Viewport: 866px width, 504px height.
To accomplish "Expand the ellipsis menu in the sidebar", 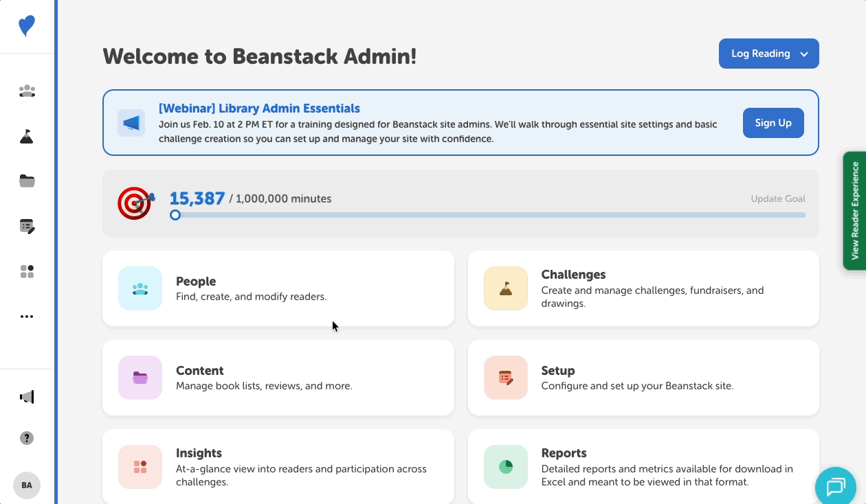I will click(27, 316).
